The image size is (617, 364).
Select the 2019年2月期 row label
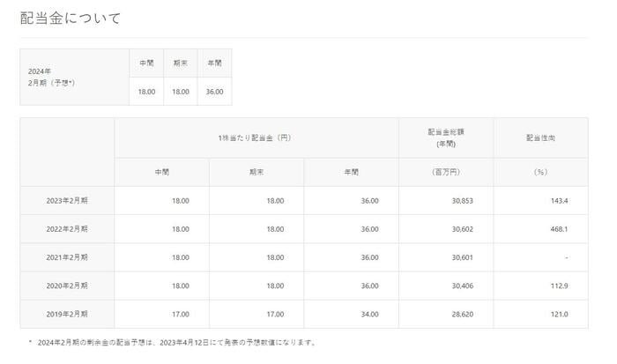point(67,314)
